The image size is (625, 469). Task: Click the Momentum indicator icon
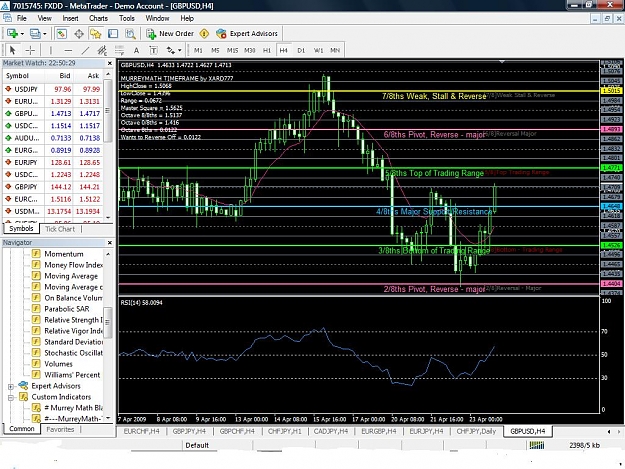36,254
